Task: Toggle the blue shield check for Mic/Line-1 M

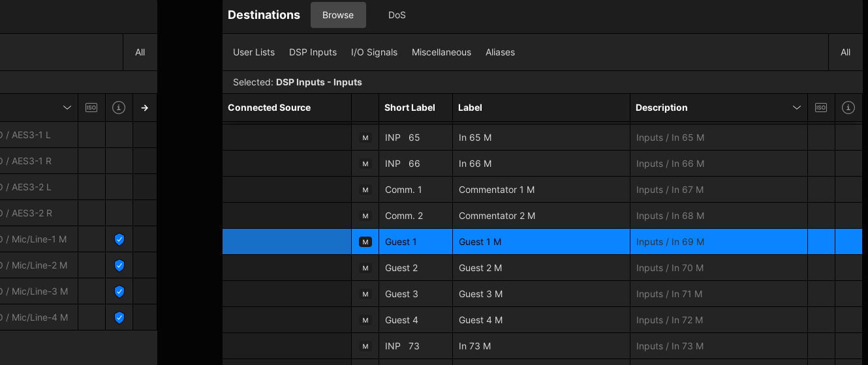Action: point(119,239)
